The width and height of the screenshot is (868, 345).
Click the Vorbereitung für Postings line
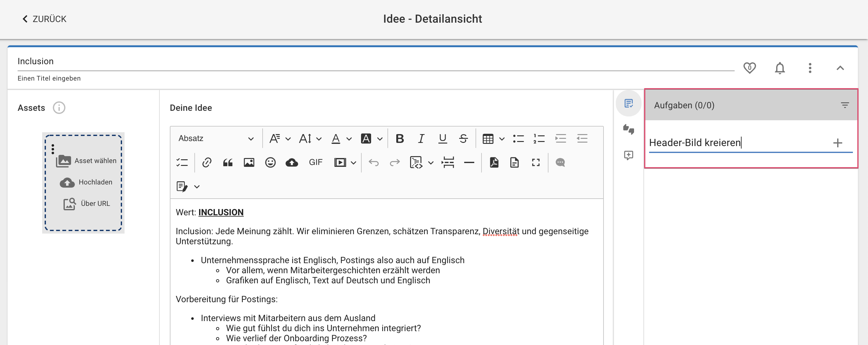click(226, 299)
